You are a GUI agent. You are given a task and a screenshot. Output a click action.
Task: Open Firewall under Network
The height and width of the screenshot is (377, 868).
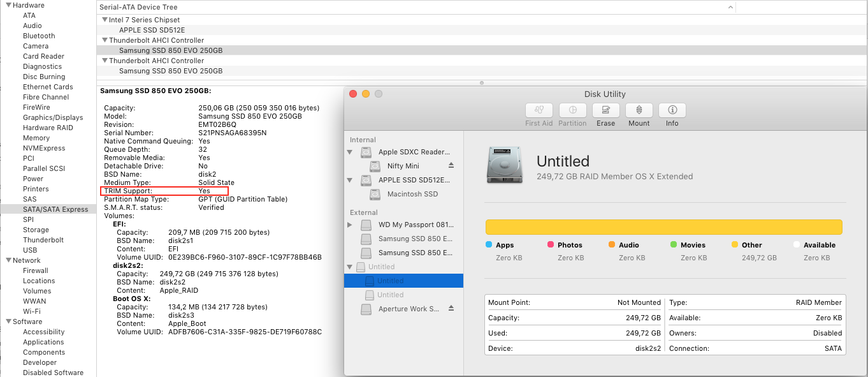tap(36, 270)
